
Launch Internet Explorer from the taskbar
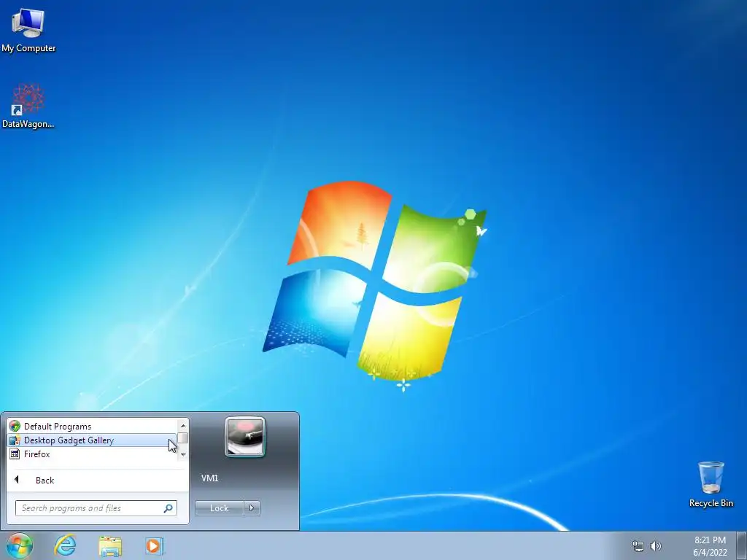click(65, 545)
